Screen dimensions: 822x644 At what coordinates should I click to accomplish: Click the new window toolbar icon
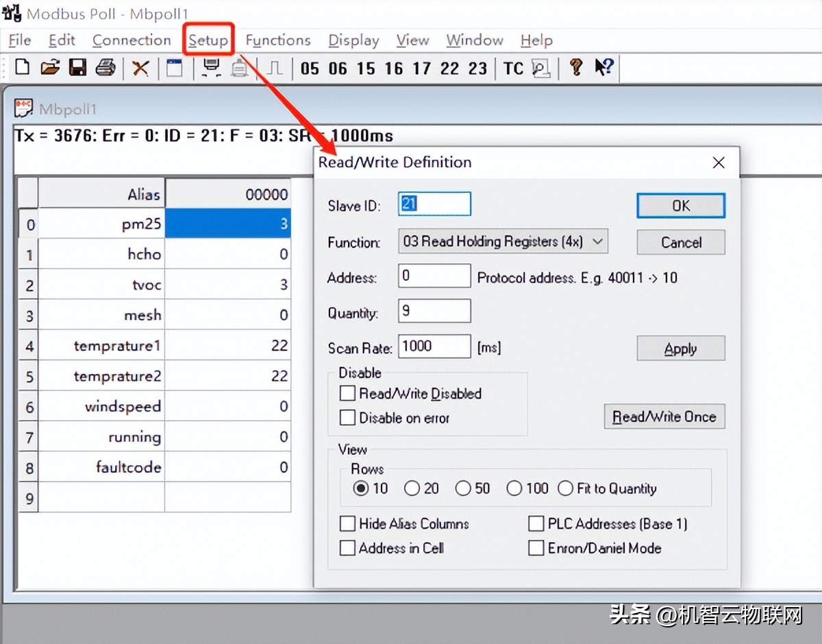pos(175,68)
